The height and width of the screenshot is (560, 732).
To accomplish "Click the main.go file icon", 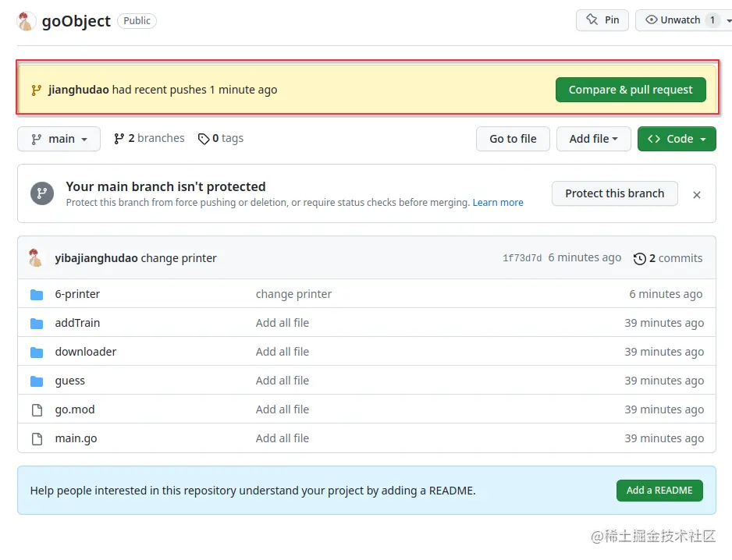I will (x=37, y=438).
